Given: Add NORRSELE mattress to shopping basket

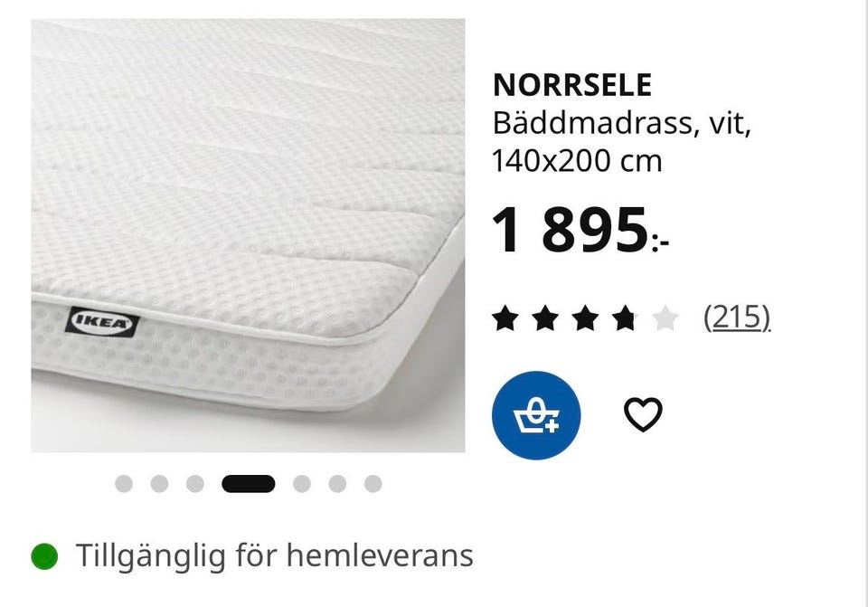Looking at the screenshot, I should (536, 415).
